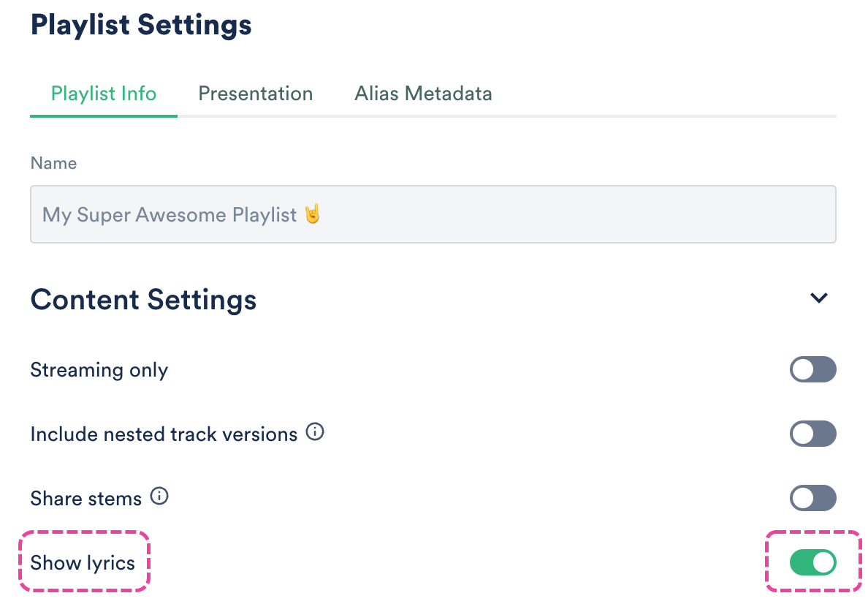Click the Content Settings heading

pyautogui.click(x=143, y=300)
